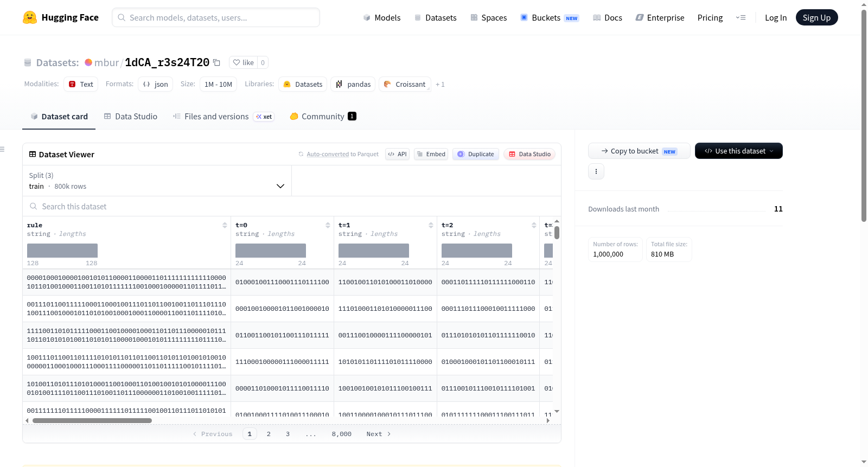The height and width of the screenshot is (467, 868).
Task: Focus the Search models, datasets, users field
Action: pos(216,17)
